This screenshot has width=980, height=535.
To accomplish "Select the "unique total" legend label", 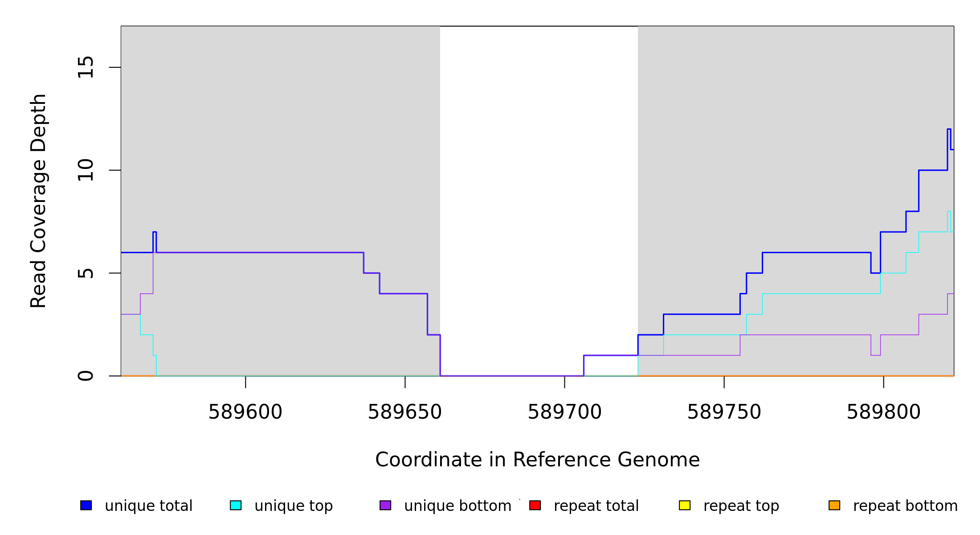I will click(x=148, y=506).
